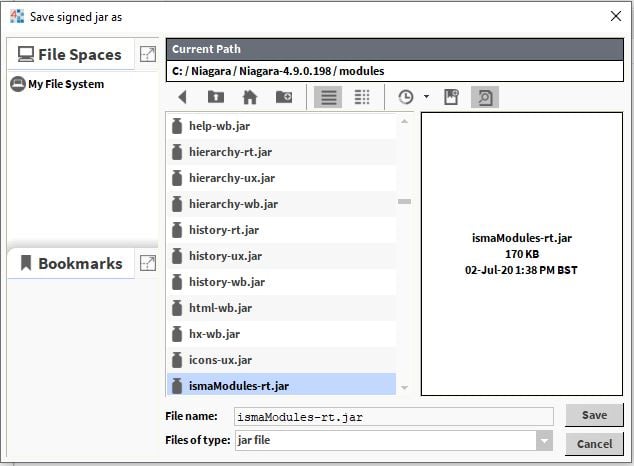This screenshot has width=634, height=466.
Task: Open recent locations clock icon
Action: [406, 97]
